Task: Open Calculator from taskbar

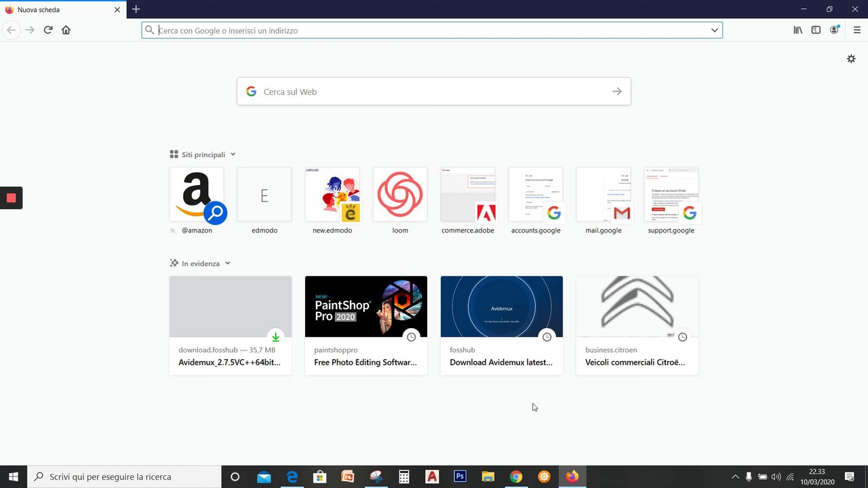Action: tap(404, 476)
